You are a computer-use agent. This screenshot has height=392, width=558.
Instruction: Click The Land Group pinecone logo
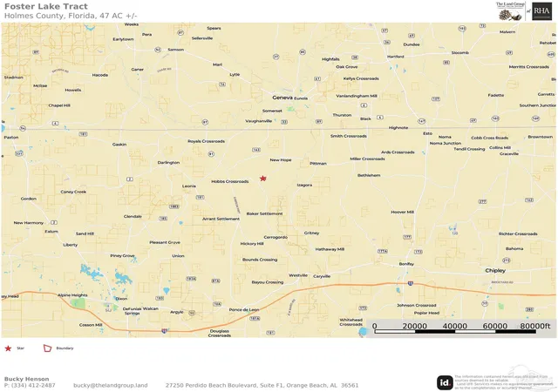[510, 12]
